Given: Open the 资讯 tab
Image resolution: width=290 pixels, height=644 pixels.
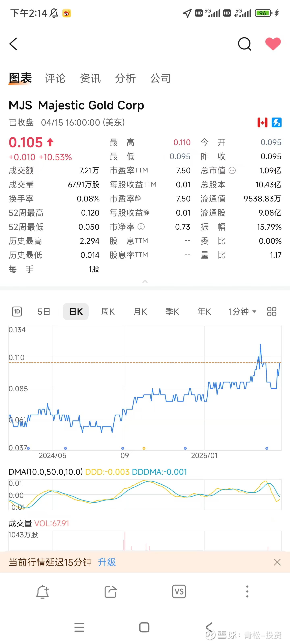Looking at the screenshot, I should (x=90, y=78).
